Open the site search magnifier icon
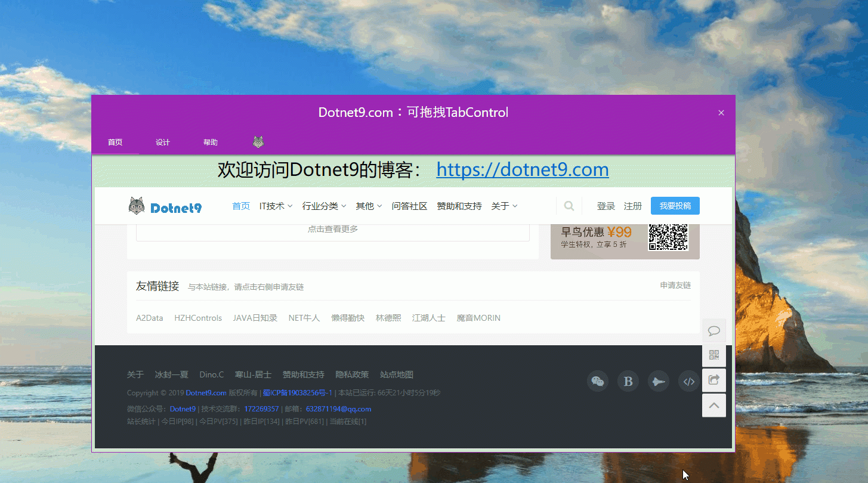 point(569,206)
